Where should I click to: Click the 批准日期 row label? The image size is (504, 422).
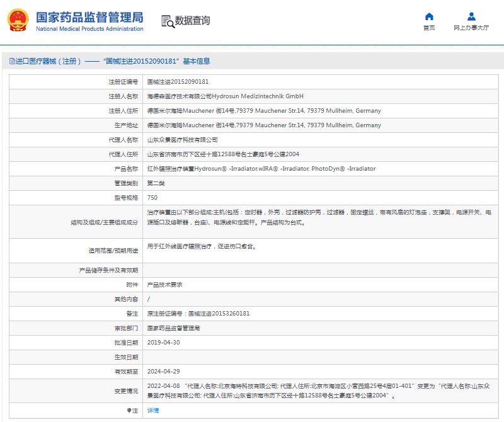click(127, 343)
